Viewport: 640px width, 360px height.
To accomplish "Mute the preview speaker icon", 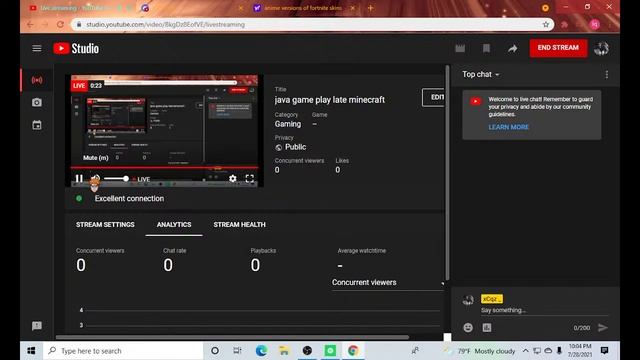I will coord(95,178).
